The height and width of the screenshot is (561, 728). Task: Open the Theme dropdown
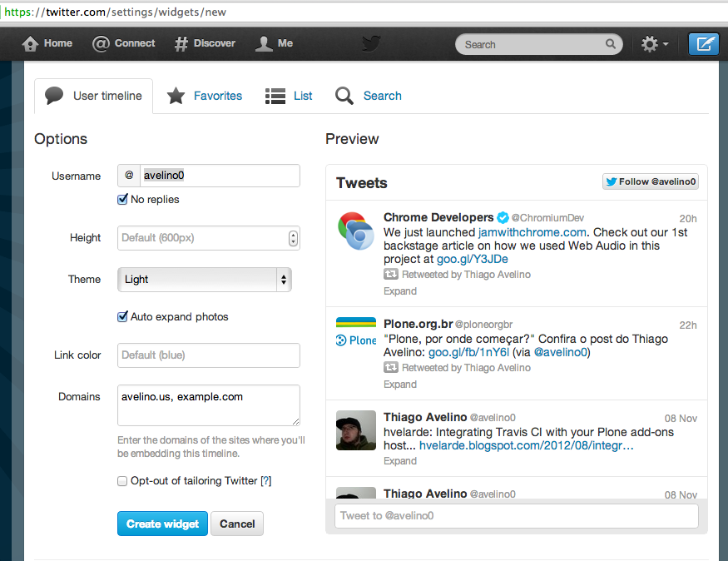click(x=205, y=280)
